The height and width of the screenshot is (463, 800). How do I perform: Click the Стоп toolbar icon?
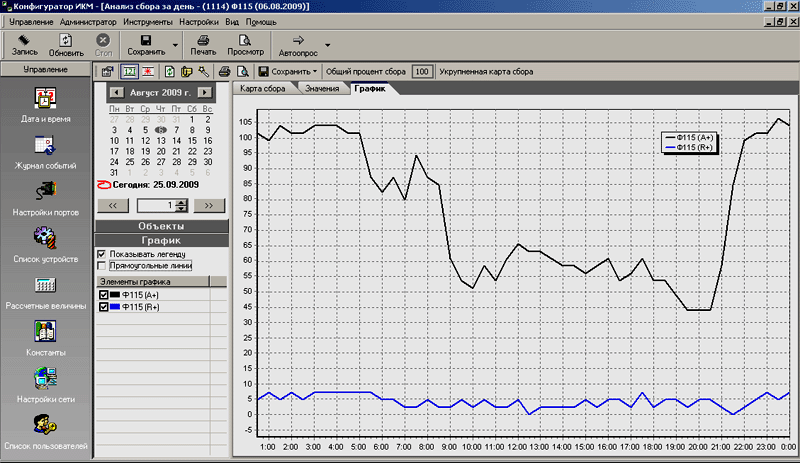pyautogui.click(x=103, y=40)
